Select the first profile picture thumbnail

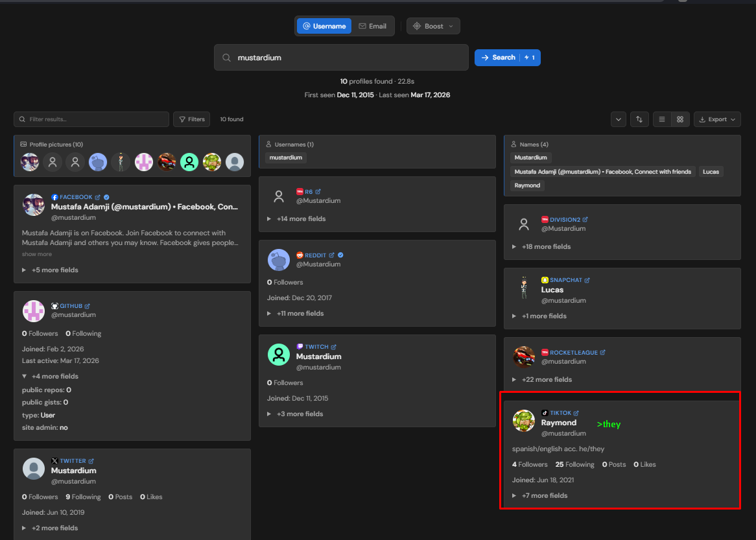click(x=30, y=162)
